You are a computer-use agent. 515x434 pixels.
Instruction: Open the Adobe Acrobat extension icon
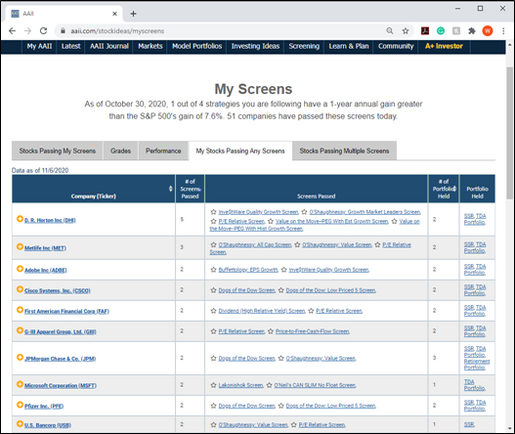(425, 31)
